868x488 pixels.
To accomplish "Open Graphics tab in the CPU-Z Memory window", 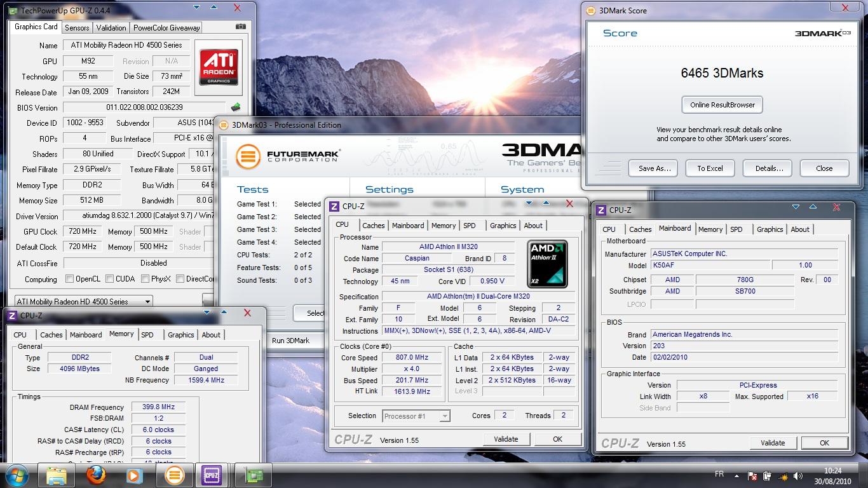I will [x=180, y=335].
